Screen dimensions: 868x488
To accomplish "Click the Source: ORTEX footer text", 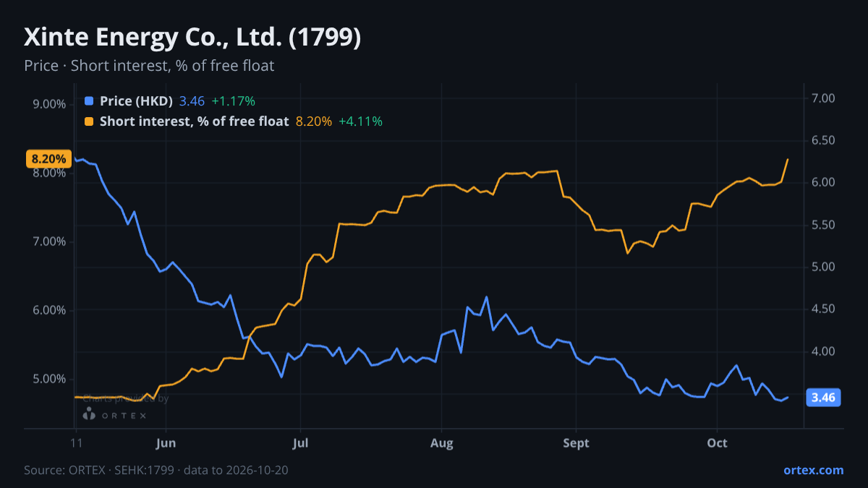I will tap(156, 470).
